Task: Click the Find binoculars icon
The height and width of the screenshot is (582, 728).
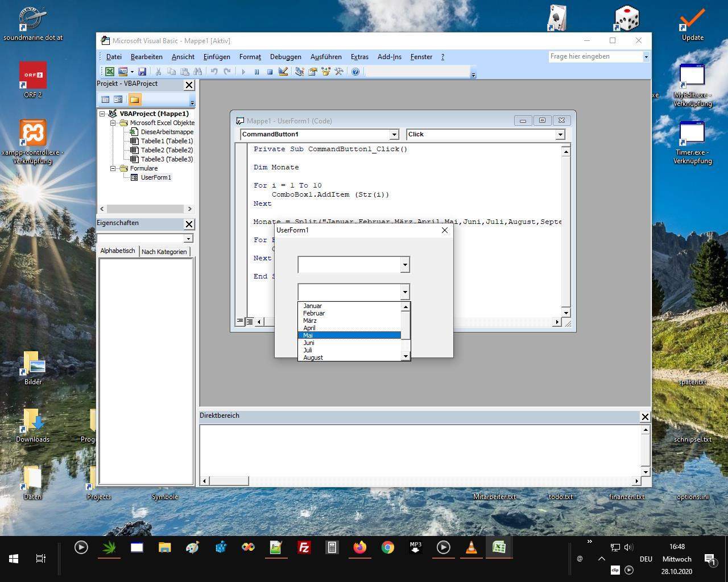Action: click(x=197, y=72)
